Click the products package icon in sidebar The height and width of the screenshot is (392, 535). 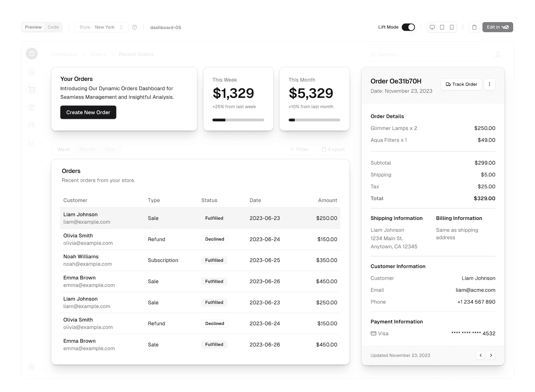(x=32, y=107)
